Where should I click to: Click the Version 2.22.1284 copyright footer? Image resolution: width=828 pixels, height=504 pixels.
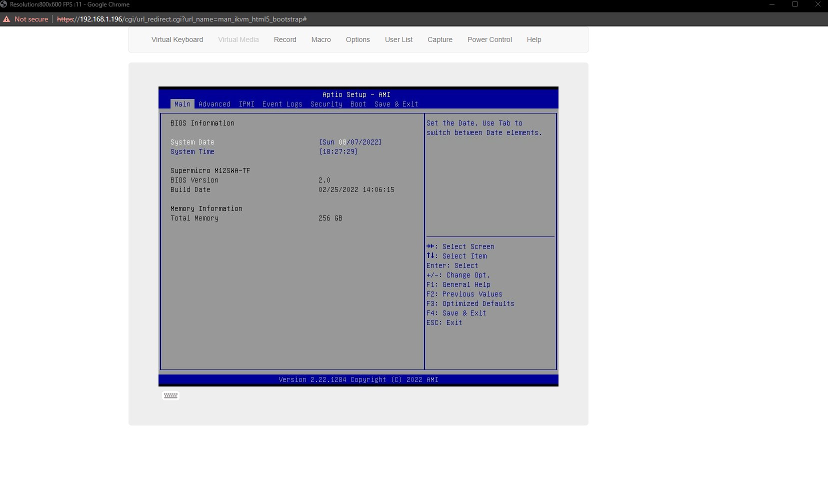tap(358, 379)
